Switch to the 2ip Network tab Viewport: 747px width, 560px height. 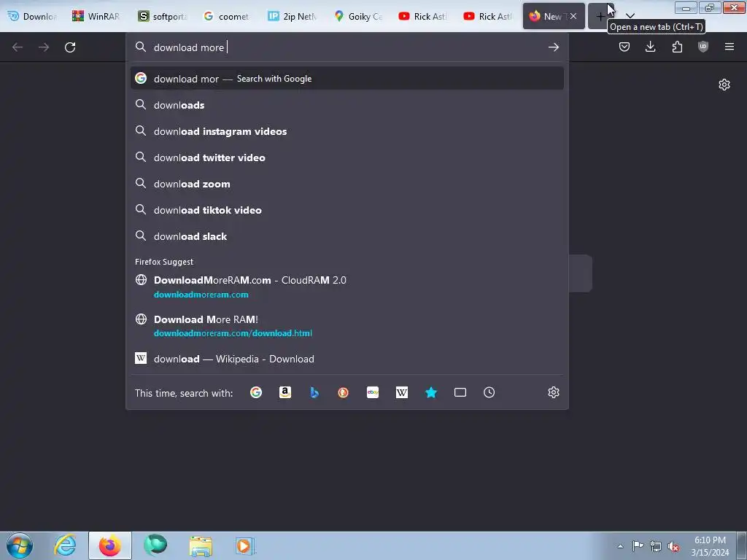click(292, 16)
